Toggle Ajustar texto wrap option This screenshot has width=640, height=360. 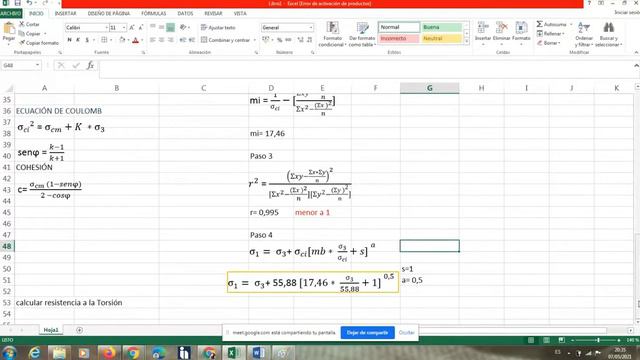pos(218,27)
